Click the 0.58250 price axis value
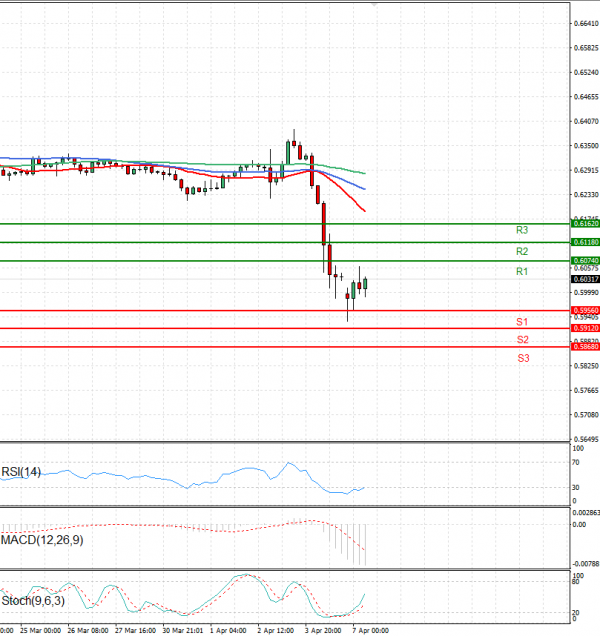The height and width of the screenshot is (636, 600). click(x=586, y=366)
